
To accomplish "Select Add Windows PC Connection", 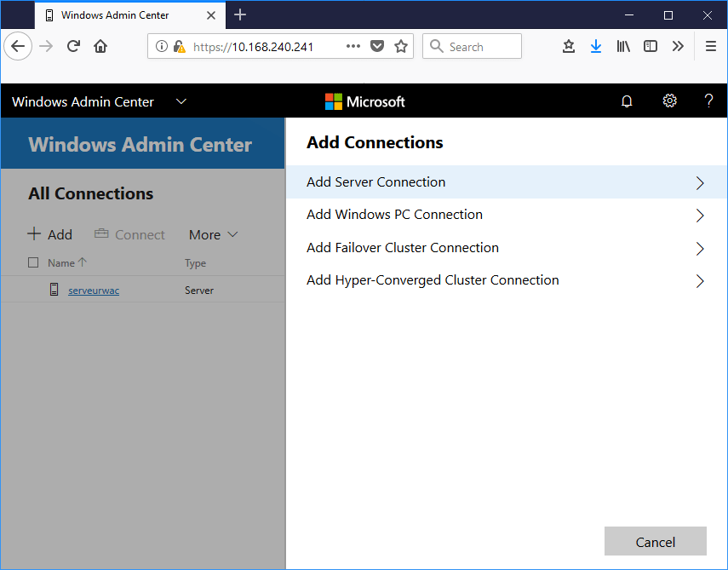I will (x=507, y=215).
